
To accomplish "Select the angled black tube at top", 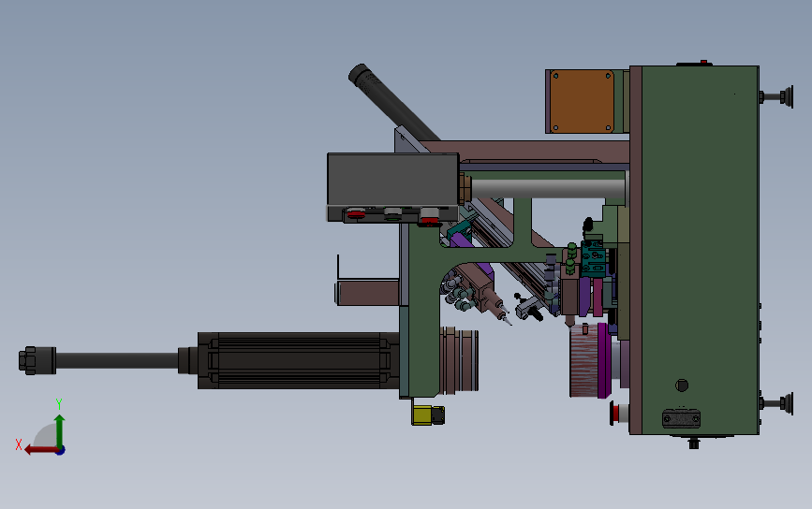I will 392,102.
